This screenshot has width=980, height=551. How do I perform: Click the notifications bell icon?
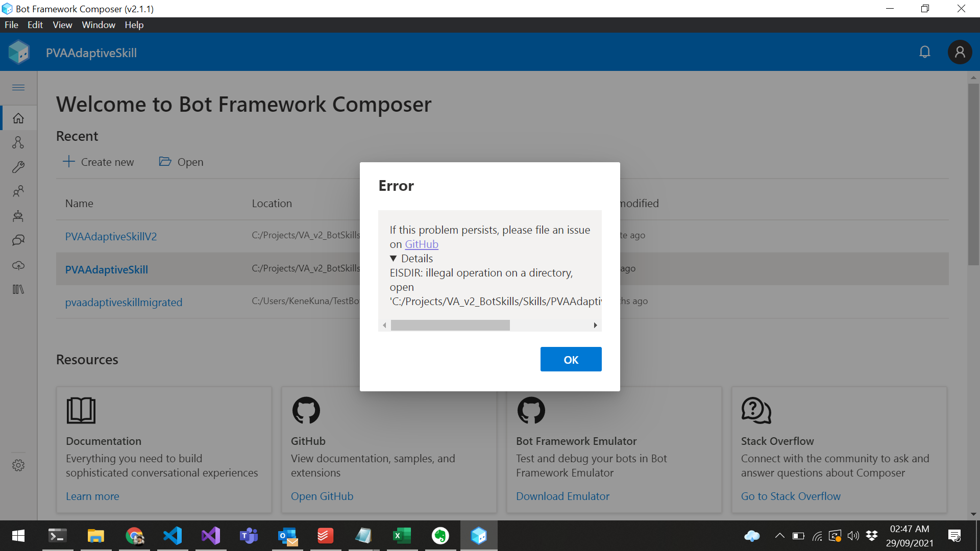pos(925,52)
